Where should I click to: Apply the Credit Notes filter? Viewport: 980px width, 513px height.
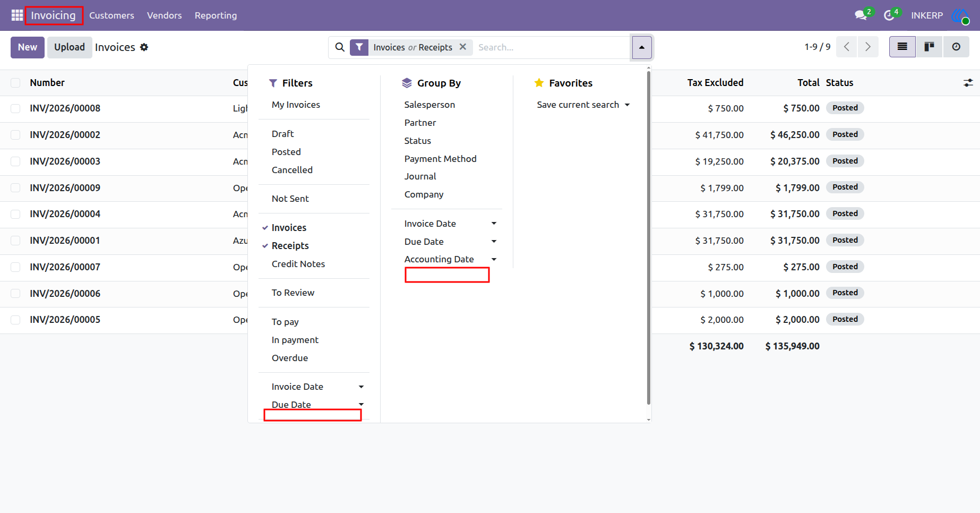click(x=298, y=264)
